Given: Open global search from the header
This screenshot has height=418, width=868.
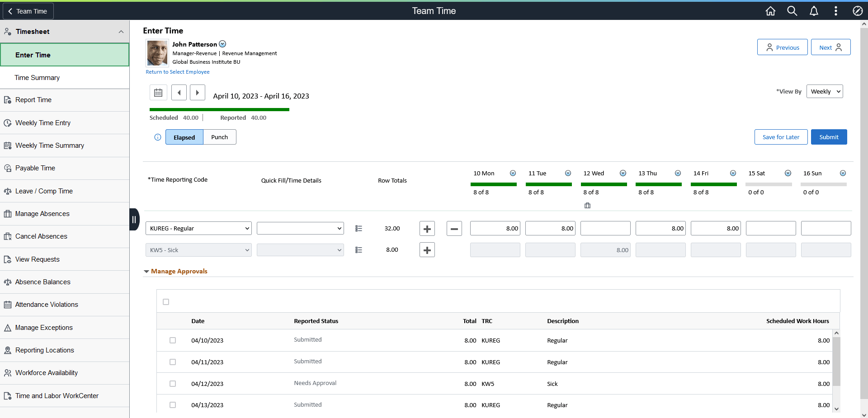Looking at the screenshot, I should coord(792,11).
